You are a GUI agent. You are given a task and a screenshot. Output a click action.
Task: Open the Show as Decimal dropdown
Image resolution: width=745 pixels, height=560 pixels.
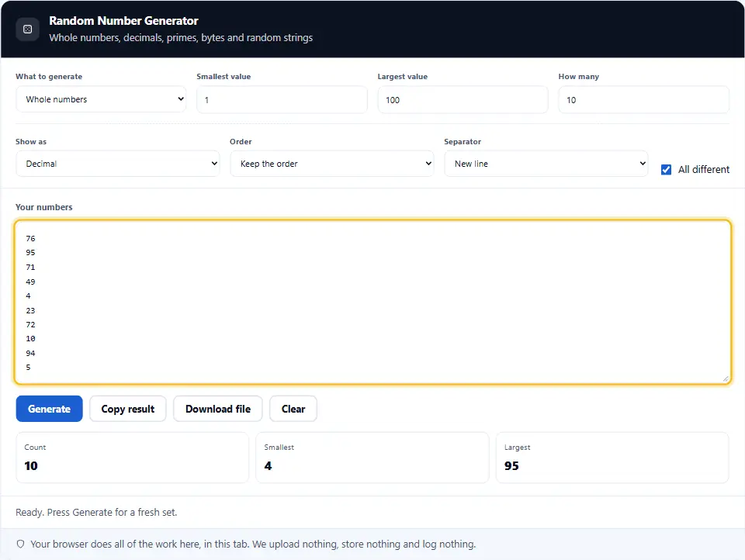coord(117,164)
